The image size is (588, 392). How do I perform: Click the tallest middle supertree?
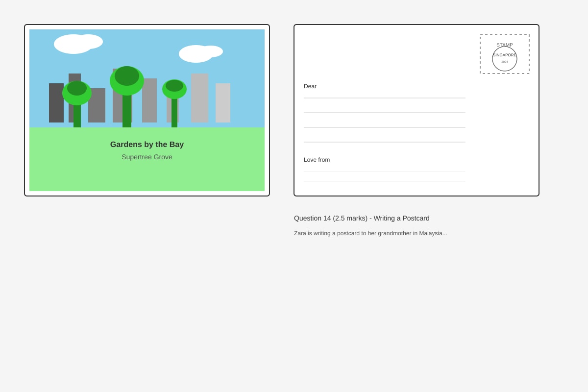tap(127, 97)
